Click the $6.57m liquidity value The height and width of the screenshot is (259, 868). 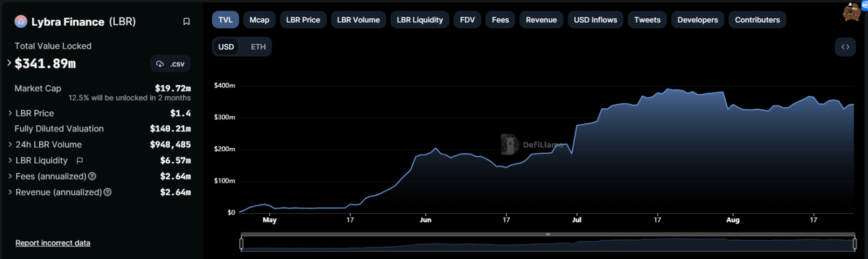[x=176, y=160]
